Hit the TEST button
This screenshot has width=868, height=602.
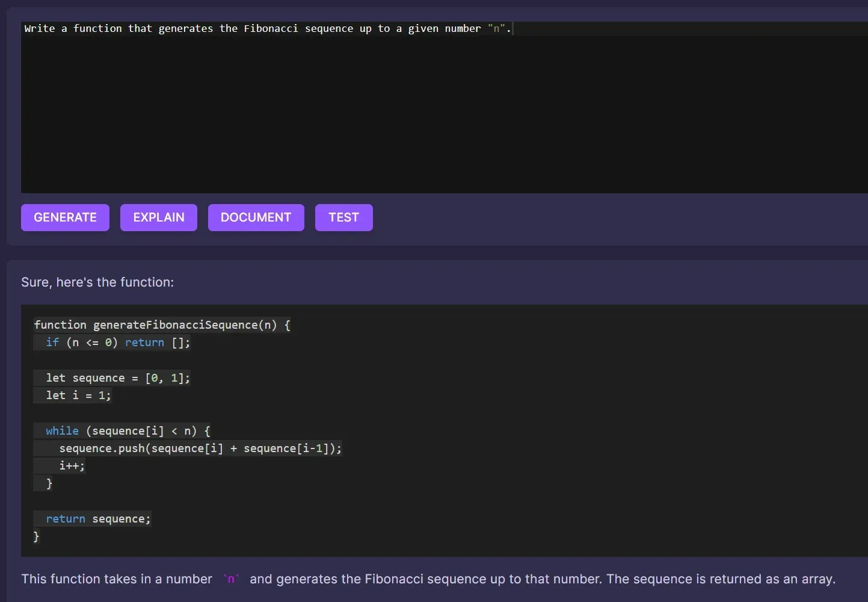[343, 217]
